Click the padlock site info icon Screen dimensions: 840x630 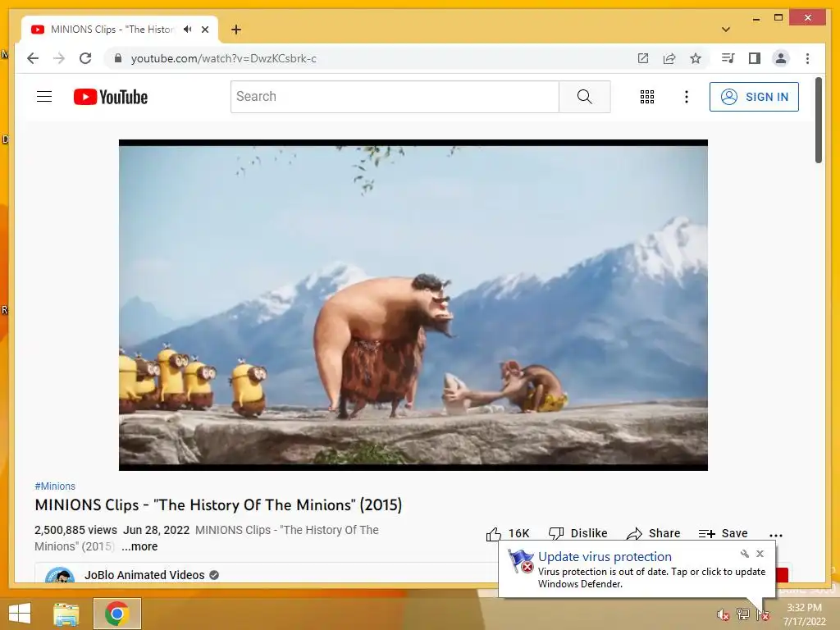coord(118,58)
